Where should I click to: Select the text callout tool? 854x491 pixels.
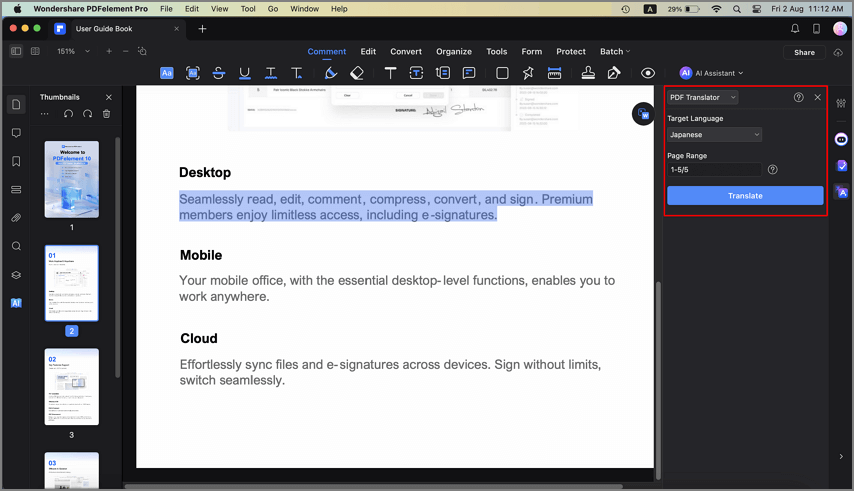pyautogui.click(x=443, y=73)
